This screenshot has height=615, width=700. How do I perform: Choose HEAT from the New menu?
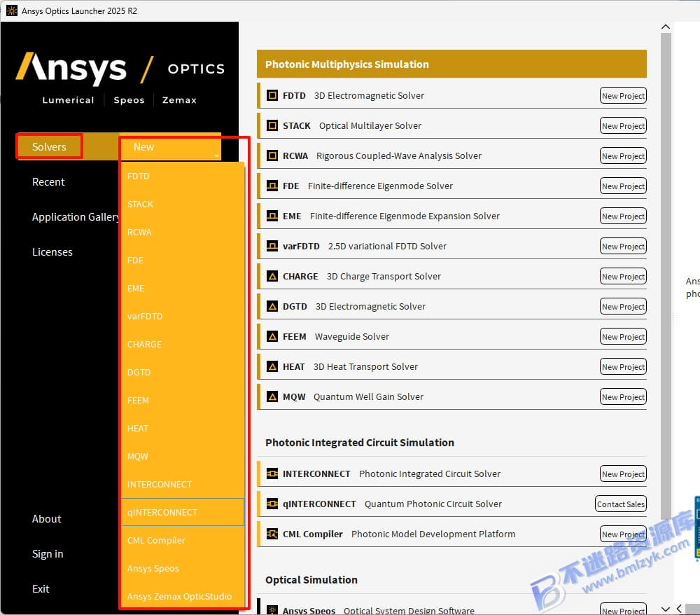click(x=183, y=428)
